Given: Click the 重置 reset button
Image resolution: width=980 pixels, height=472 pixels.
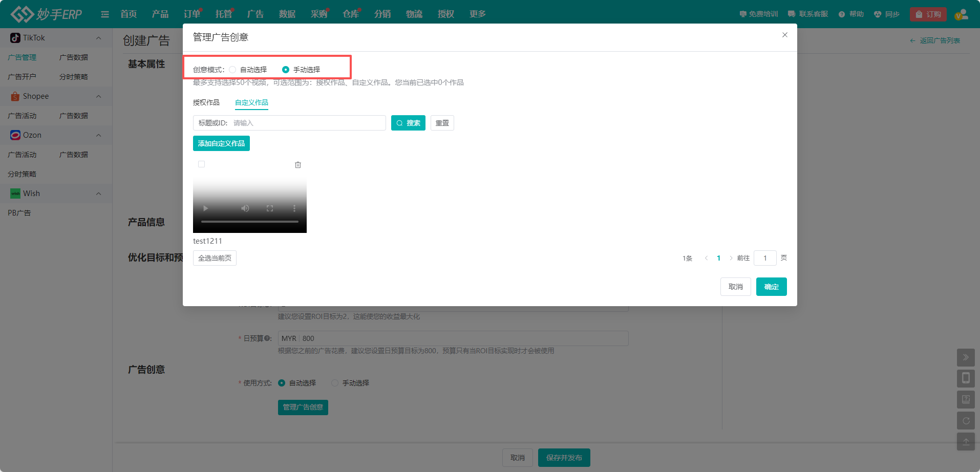Looking at the screenshot, I should pyautogui.click(x=442, y=123).
